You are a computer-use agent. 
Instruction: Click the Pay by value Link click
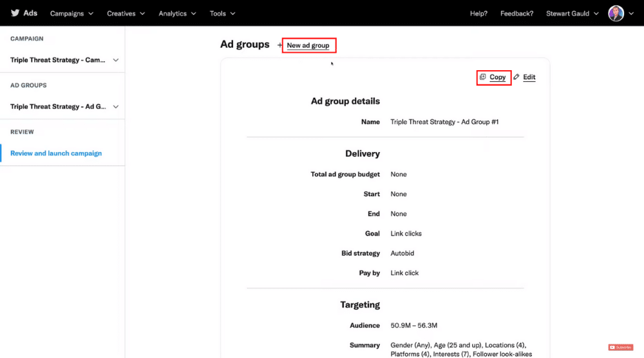tap(404, 273)
